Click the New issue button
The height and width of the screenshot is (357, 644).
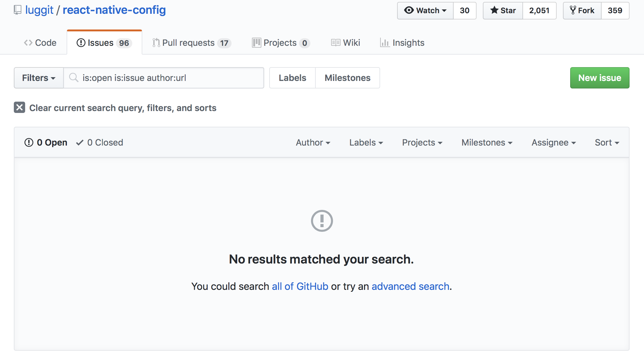(x=599, y=78)
